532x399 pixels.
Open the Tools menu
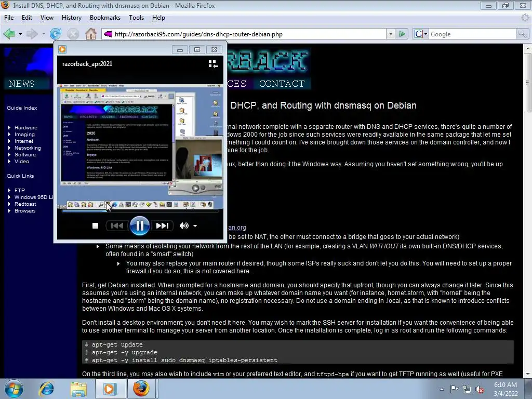(x=137, y=18)
